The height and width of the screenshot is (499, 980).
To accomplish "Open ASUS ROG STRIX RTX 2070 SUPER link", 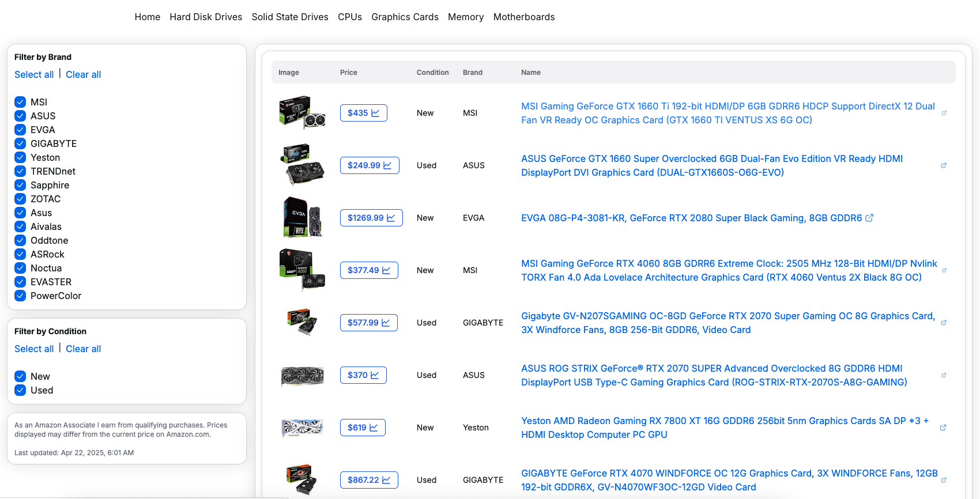I will pos(714,375).
